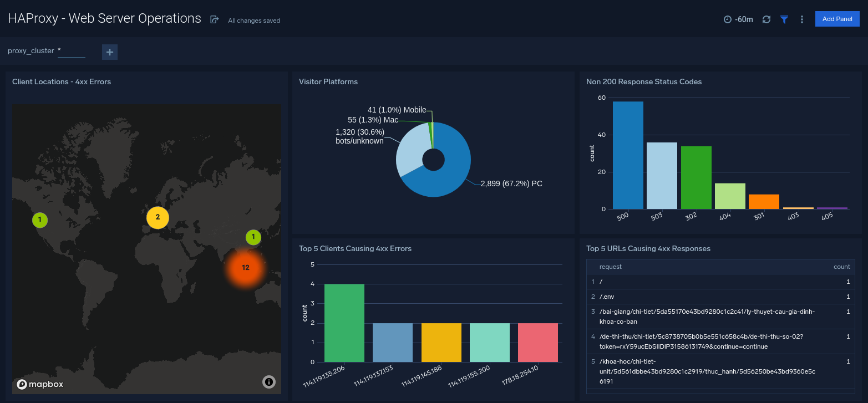
Task: Click the Add Panel button
Action: click(x=837, y=19)
